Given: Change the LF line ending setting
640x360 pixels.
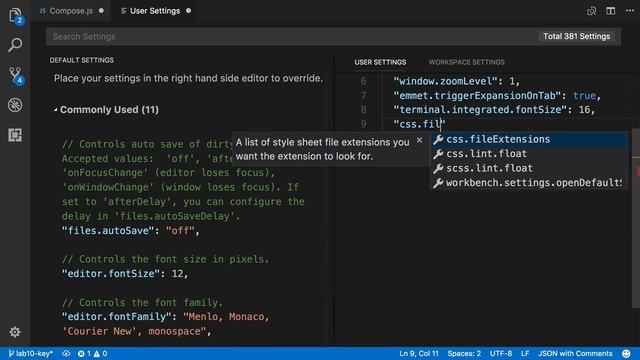Looking at the screenshot, I should point(525,353).
